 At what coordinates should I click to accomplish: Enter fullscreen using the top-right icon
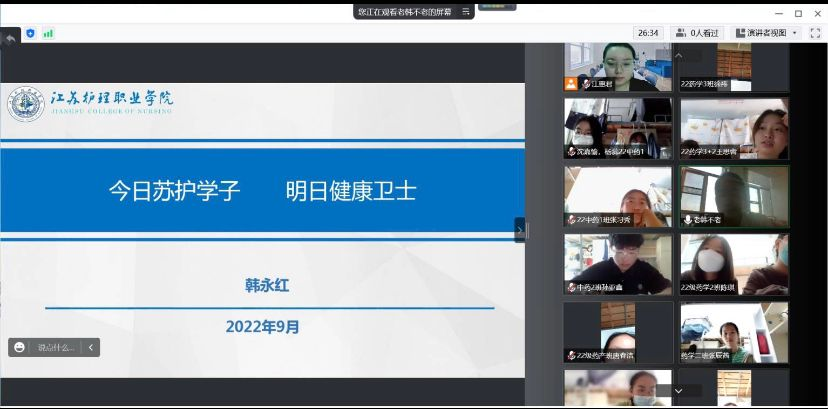[815, 33]
